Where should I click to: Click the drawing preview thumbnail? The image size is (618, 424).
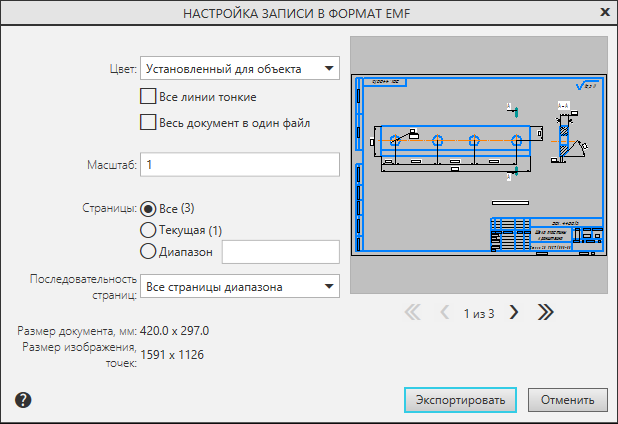click(480, 166)
